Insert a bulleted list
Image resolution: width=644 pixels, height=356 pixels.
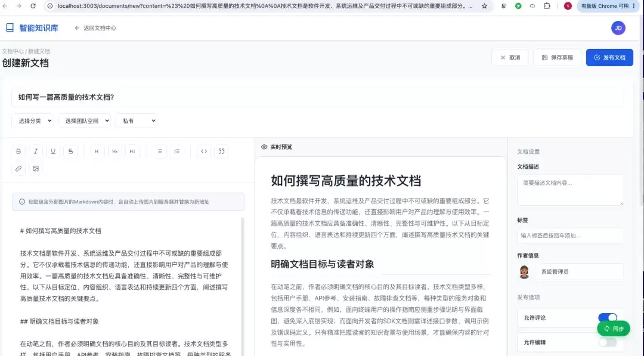pos(160,151)
